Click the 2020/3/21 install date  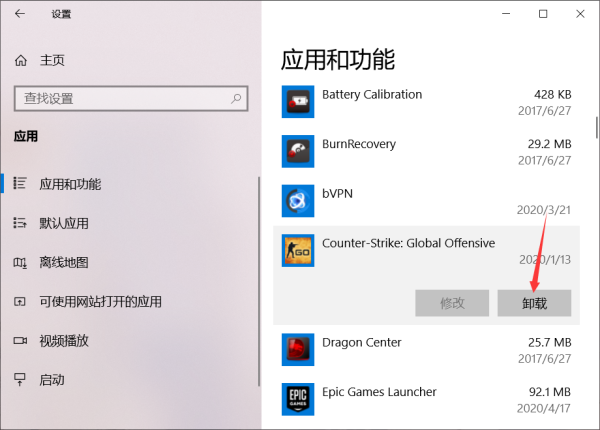coord(544,210)
